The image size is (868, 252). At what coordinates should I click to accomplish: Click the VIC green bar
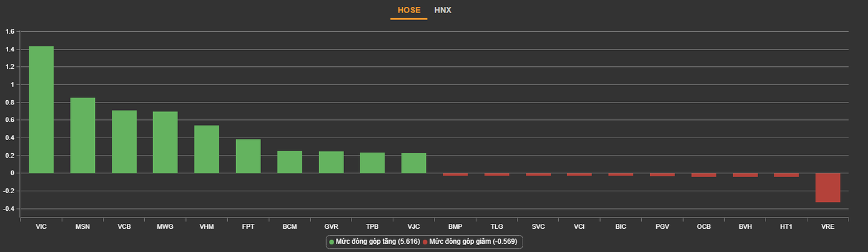tap(41, 109)
